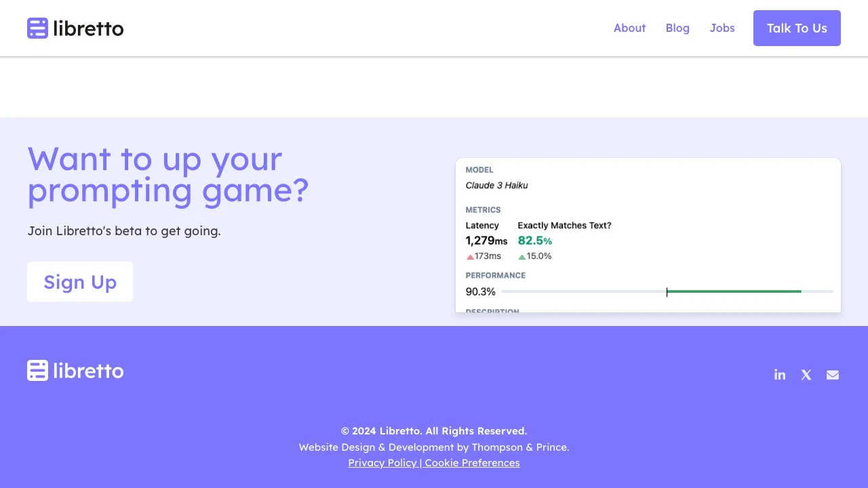Click the 90.3% performance value
This screenshot has height=488, width=868.
(480, 291)
